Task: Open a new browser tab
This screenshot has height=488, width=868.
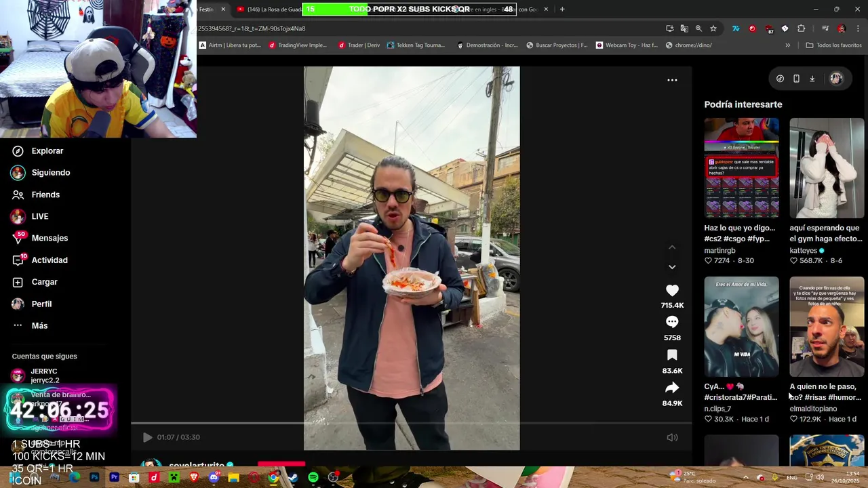Action: pos(562,9)
